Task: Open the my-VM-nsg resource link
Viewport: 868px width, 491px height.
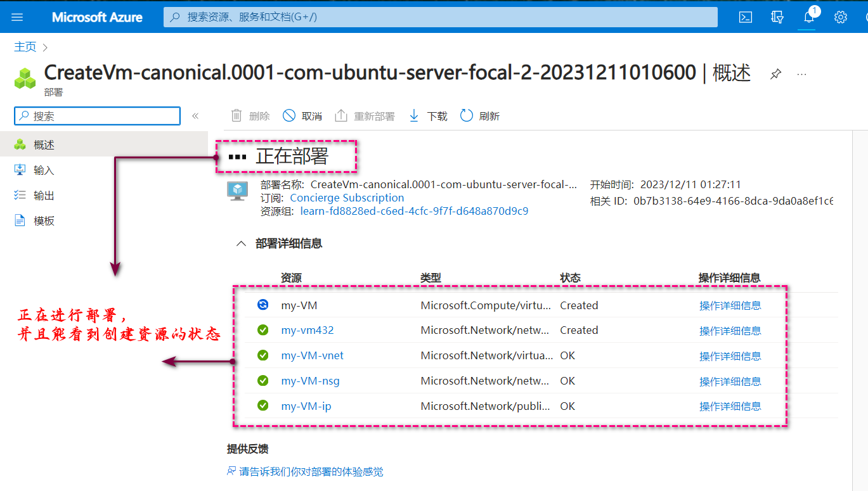Action: pos(311,381)
